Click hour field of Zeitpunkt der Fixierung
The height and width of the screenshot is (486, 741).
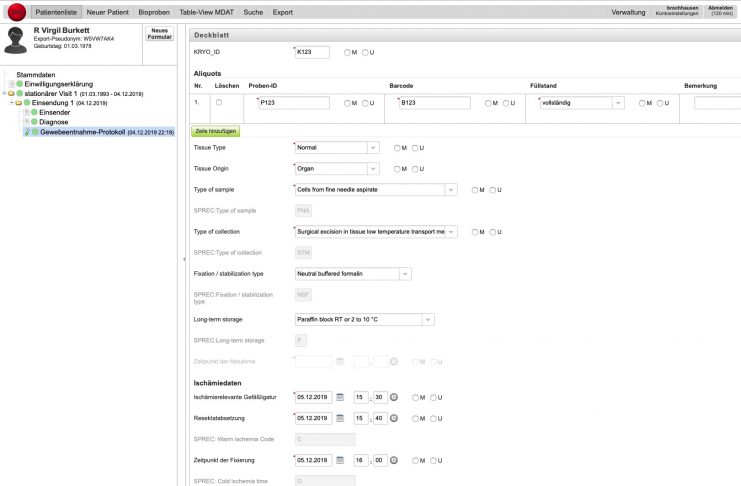point(361,460)
